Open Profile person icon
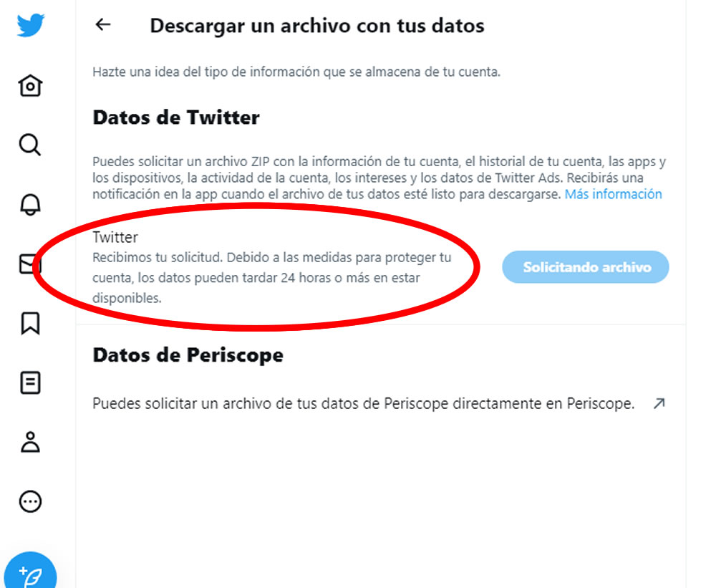Viewport: 716px width, 588px height. point(30,442)
